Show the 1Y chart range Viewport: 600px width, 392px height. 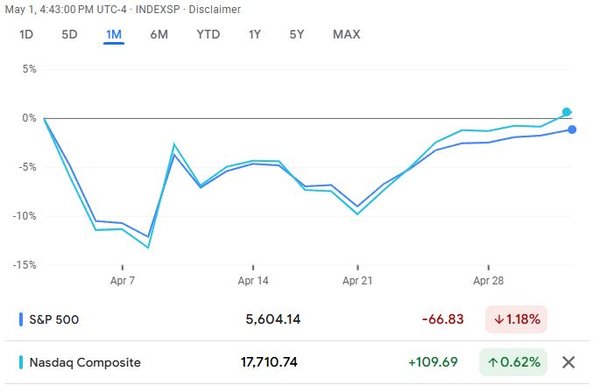pyautogui.click(x=254, y=34)
